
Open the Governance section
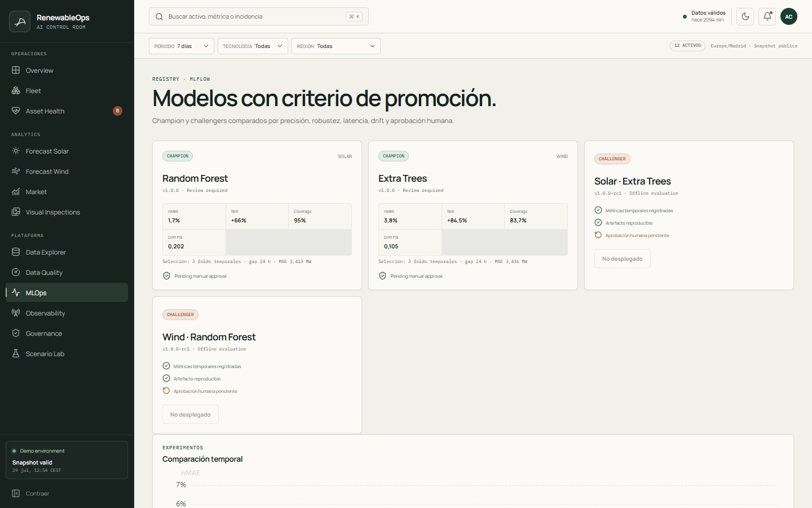pos(67,334)
